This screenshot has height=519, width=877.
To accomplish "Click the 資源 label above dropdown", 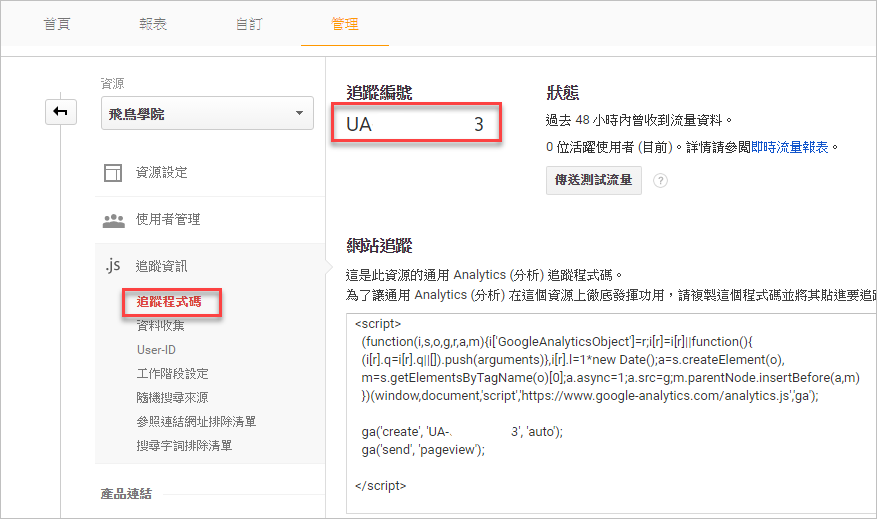I will [x=112, y=84].
